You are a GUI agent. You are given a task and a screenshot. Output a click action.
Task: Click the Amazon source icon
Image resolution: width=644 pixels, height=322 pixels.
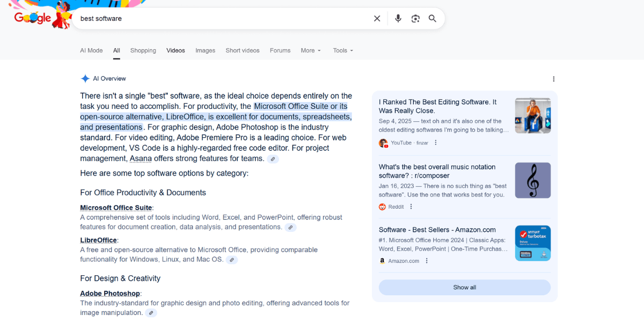[383, 261]
